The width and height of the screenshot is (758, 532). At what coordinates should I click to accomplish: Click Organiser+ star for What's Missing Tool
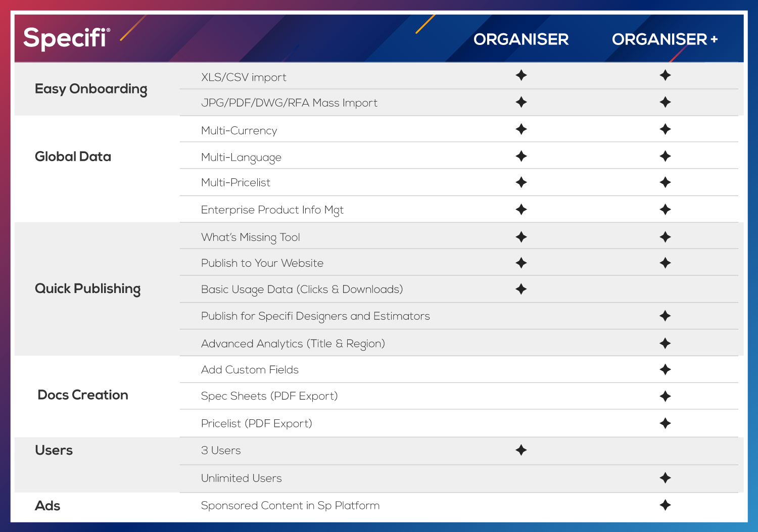(x=665, y=237)
